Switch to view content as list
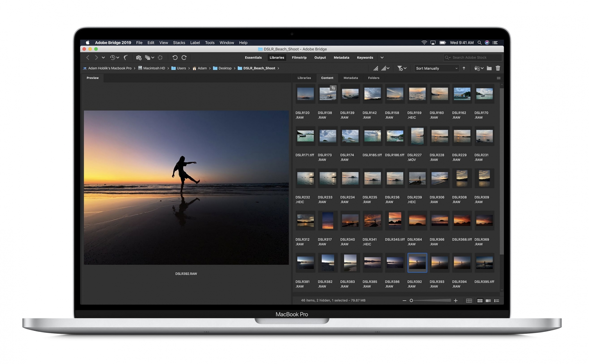The height and width of the screenshot is (364, 589). click(x=497, y=301)
